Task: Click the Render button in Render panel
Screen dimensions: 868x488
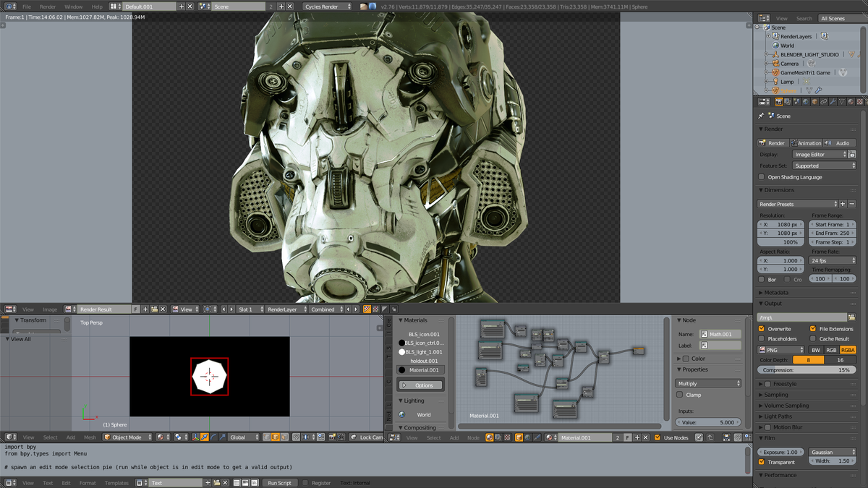Action: pyautogui.click(x=772, y=143)
